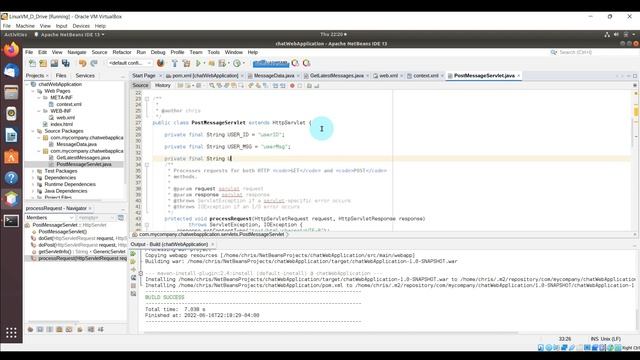Image resolution: width=640 pixels, height=360 pixels.
Task: Click the New File toolbar icon
Action: point(32,63)
